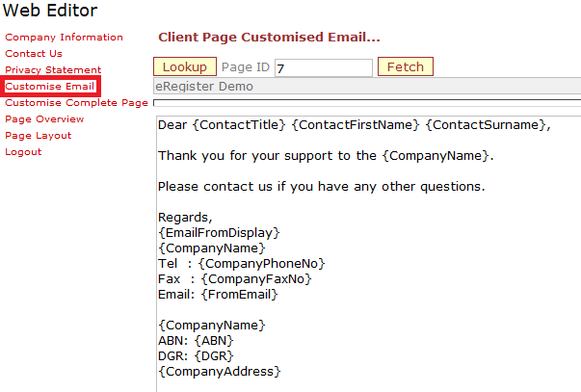Viewport: 581px width, 392px height.
Task: Go to the Contact Us link
Action: 34,54
